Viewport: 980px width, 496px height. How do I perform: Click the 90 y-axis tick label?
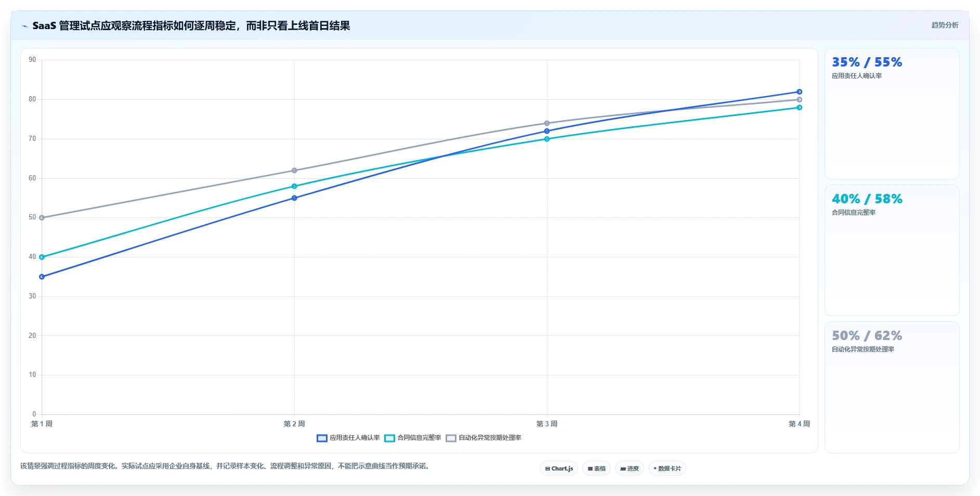tap(32, 60)
